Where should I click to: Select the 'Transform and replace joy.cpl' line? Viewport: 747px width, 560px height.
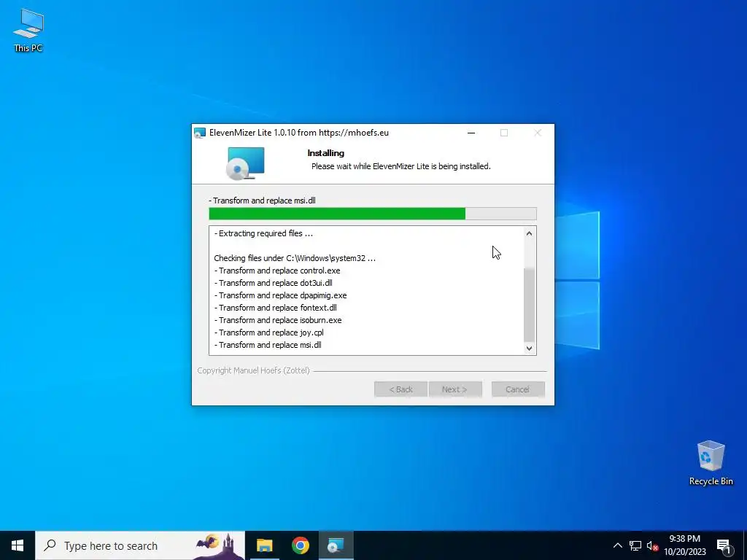point(269,332)
